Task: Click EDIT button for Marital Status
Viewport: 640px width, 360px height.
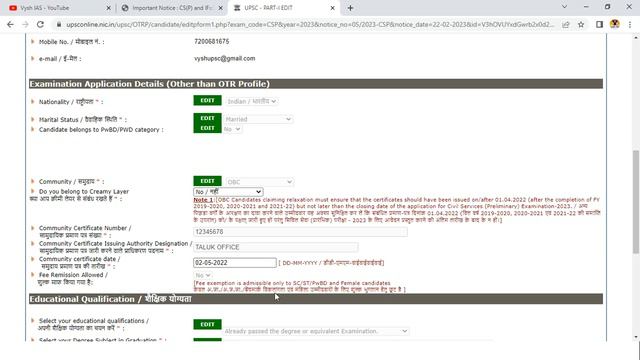Action: [x=207, y=118]
